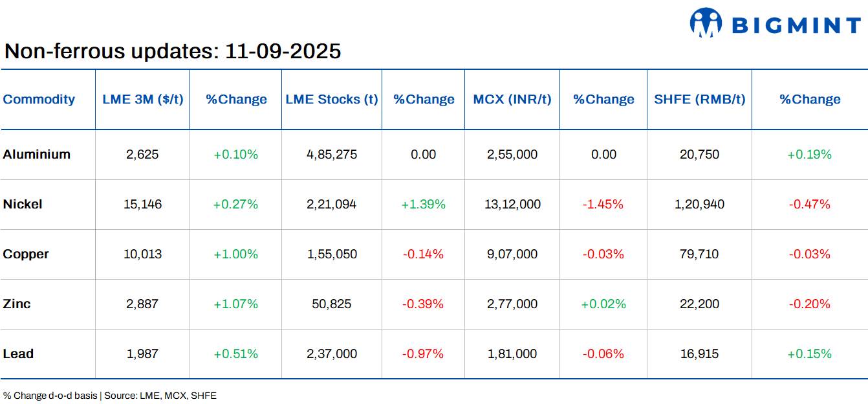This screenshot has width=868, height=404.
Task: Select Copper LME 3M change +1.00%
Action: point(235,254)
